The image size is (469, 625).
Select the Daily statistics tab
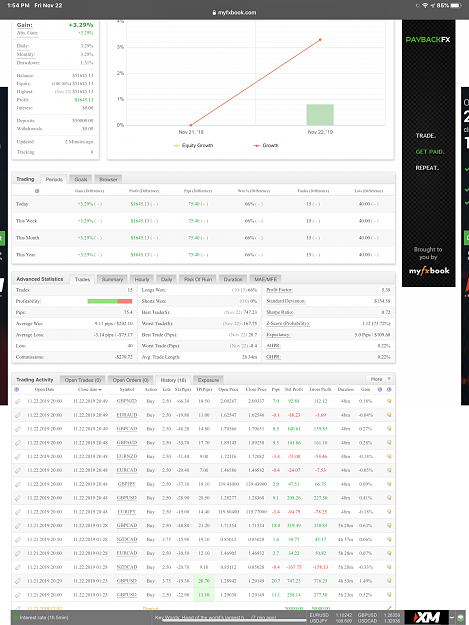[167, 279]
